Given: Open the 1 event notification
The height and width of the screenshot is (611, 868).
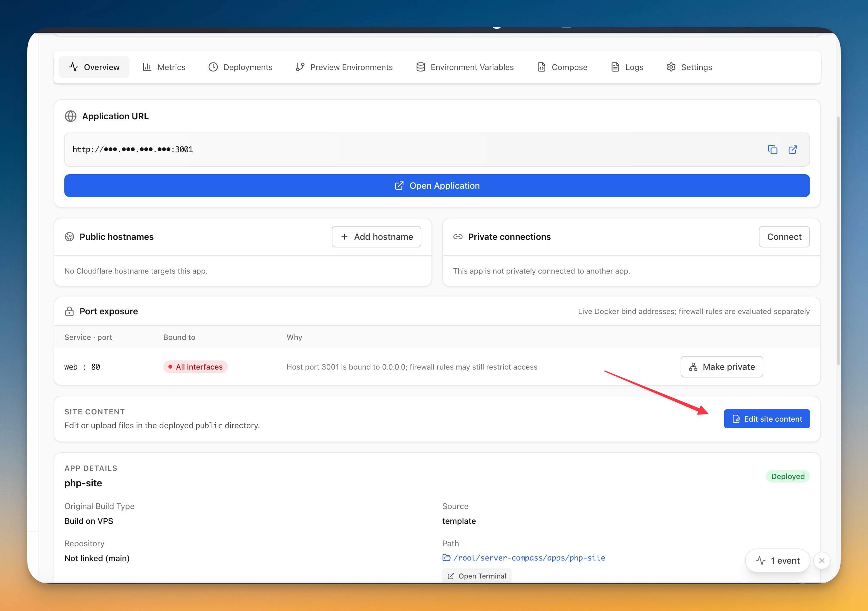Looking at the screenshot, I should tap(778, 561).
